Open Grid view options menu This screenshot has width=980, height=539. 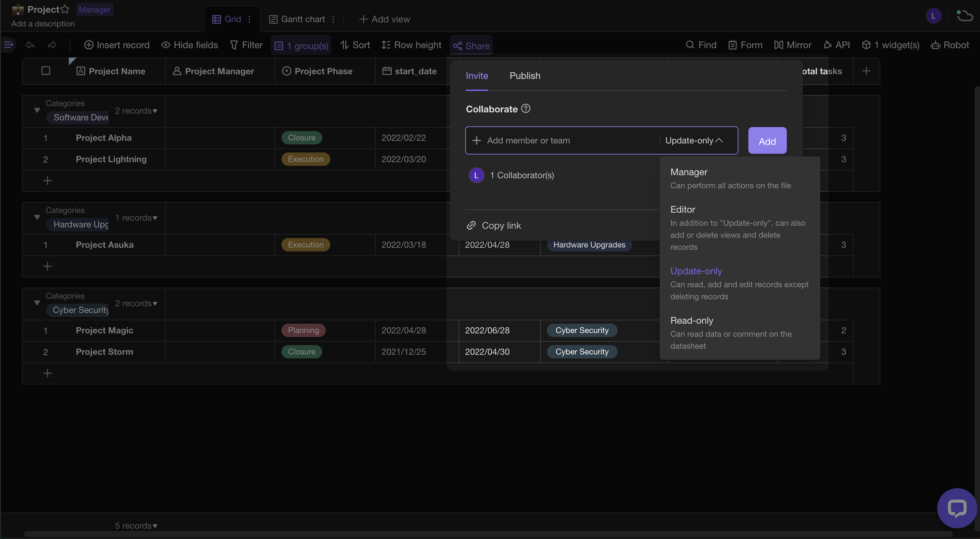pos(250,19)
